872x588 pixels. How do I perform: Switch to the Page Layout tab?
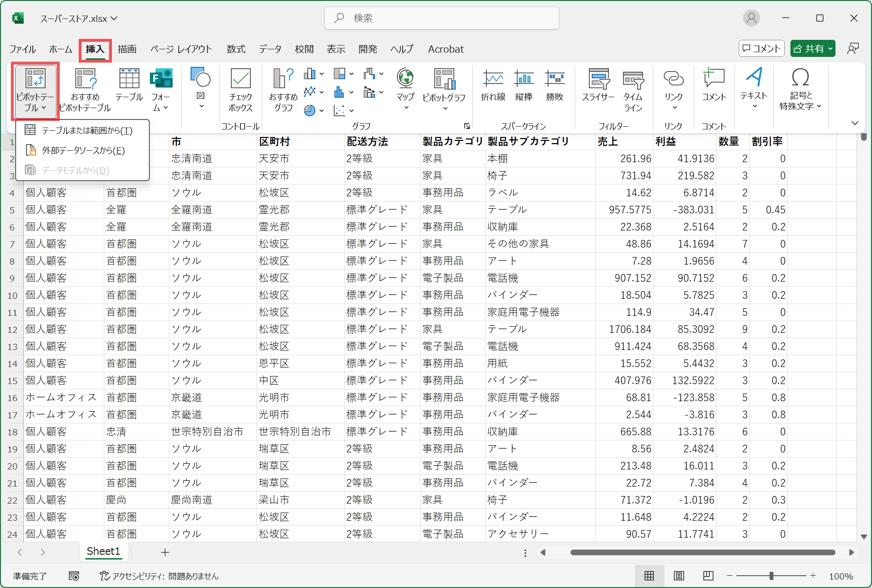181,49
